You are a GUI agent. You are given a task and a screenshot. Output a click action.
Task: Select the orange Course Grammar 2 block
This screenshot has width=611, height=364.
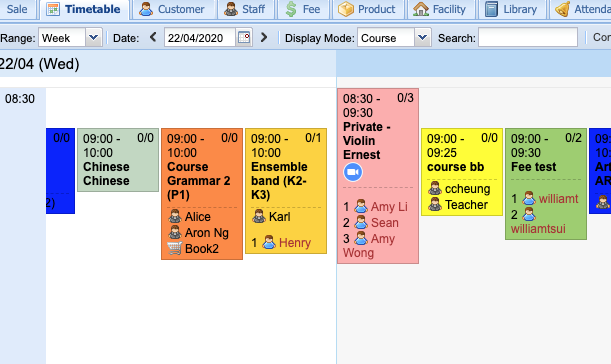tap(202, 194)
